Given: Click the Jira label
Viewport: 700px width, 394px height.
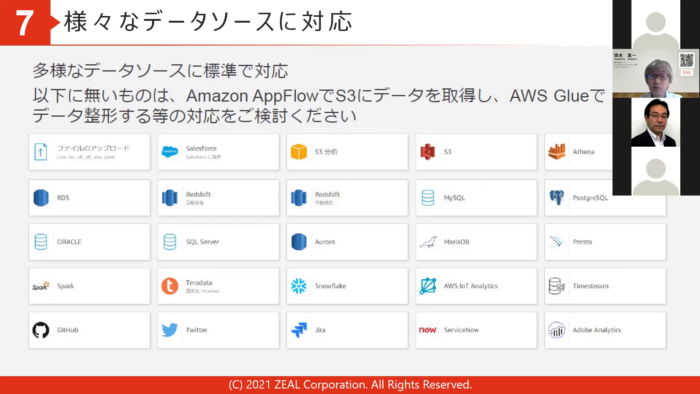Looking at the screenshot, I should click(321, 330).
